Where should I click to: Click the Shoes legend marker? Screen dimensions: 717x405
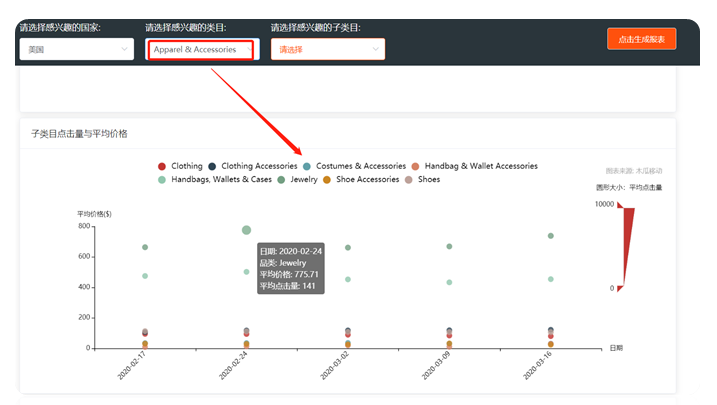click(410, 180)
